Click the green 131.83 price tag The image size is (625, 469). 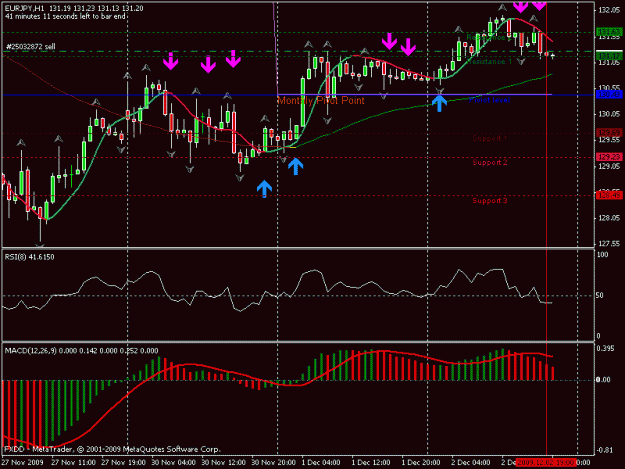pyautogui.click(x=609, y=32)
